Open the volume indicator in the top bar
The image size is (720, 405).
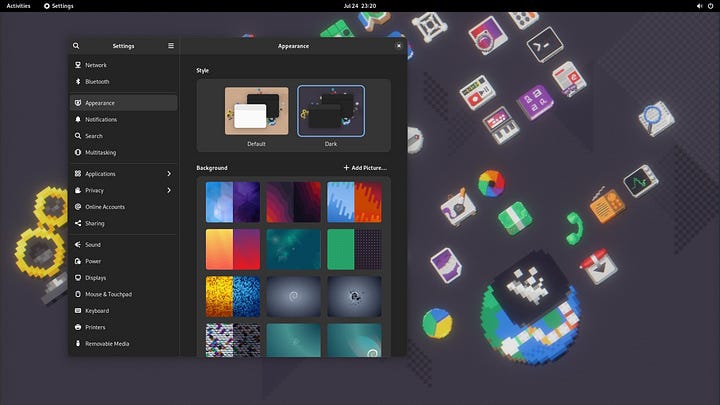[x=699, y=6]
